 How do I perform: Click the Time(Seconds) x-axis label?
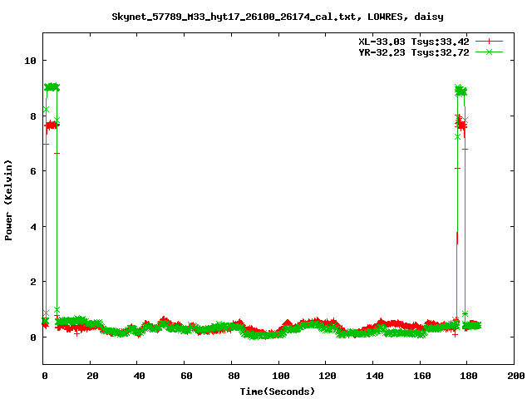tap(277, 392)
